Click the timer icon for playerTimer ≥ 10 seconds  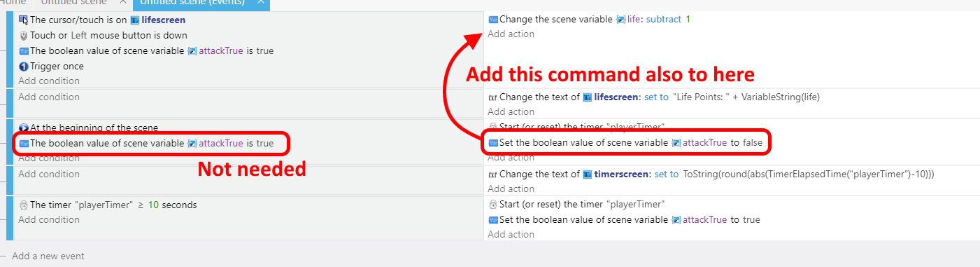pos(24,205)
